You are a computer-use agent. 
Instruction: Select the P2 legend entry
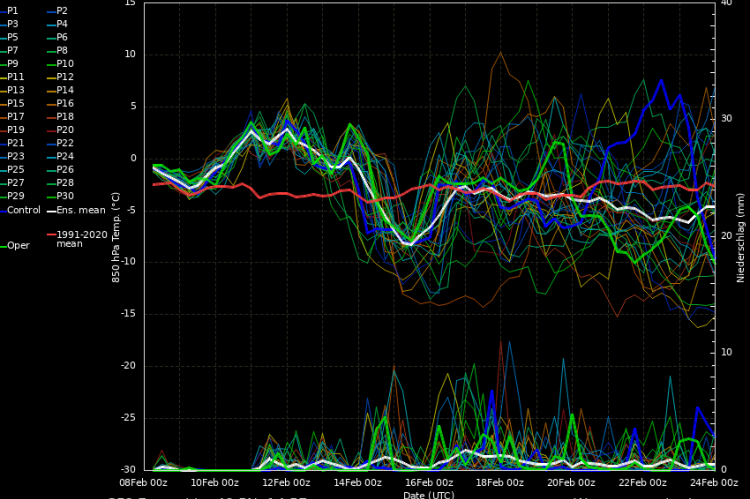click(x=62, y=10)
